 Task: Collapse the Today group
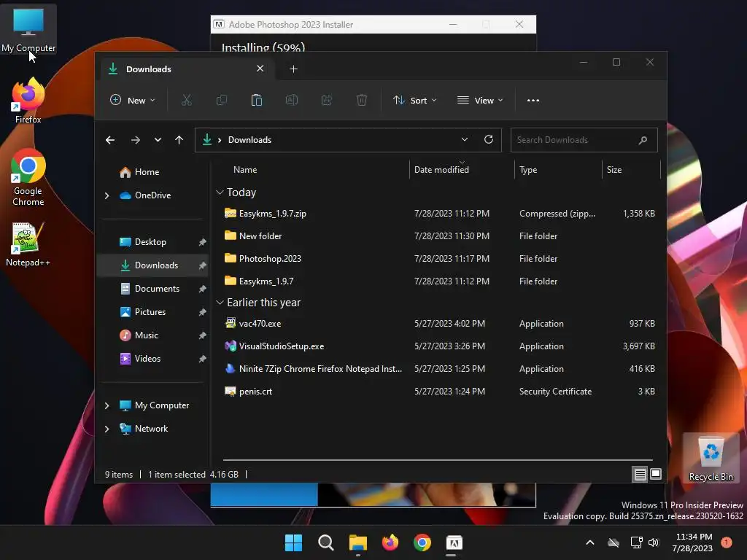[x=220, y=192]
